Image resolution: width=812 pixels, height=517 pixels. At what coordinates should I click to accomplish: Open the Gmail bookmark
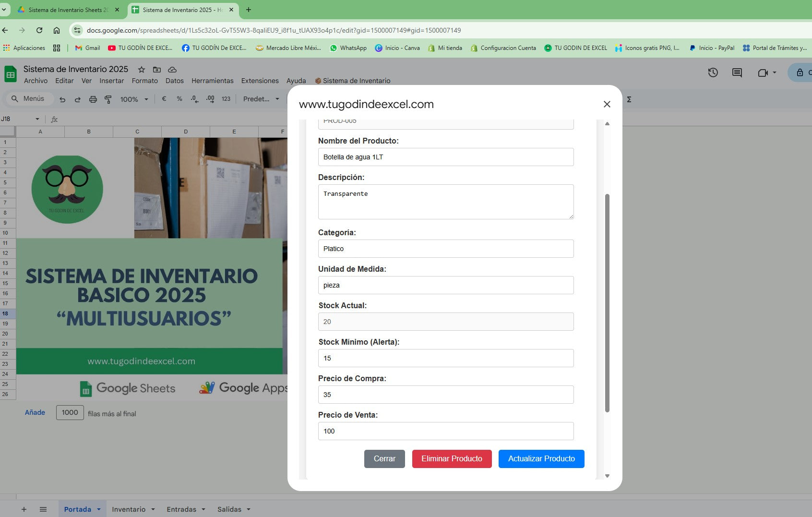88,48
